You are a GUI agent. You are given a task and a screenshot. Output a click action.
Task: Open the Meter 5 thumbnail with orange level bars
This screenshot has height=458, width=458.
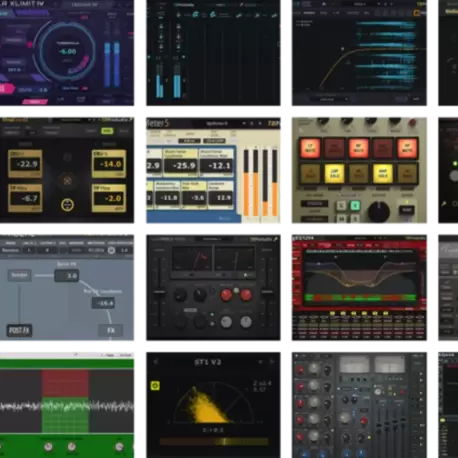pos(213,170)
